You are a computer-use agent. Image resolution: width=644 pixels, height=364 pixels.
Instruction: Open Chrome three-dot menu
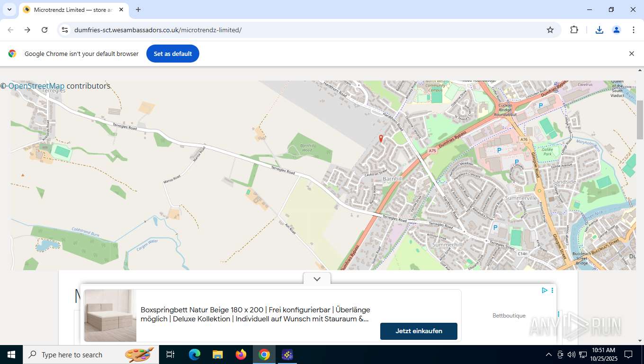[x=634, y=30]
